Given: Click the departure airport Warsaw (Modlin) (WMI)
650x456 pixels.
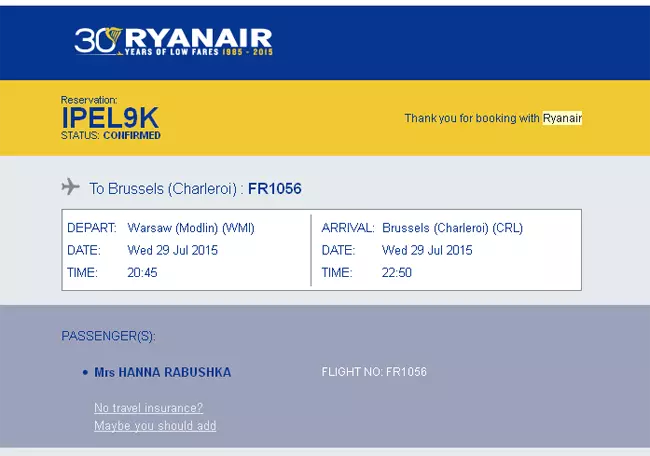Looking at the screenshot, I should coord(191,228).
